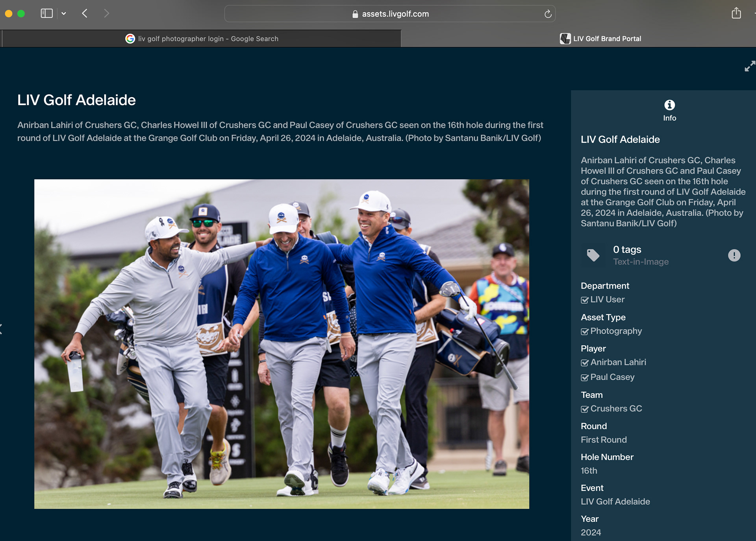Viewport: 756px width, 541px height.
Task: Click the golfers photo preview
Action: 282,344
